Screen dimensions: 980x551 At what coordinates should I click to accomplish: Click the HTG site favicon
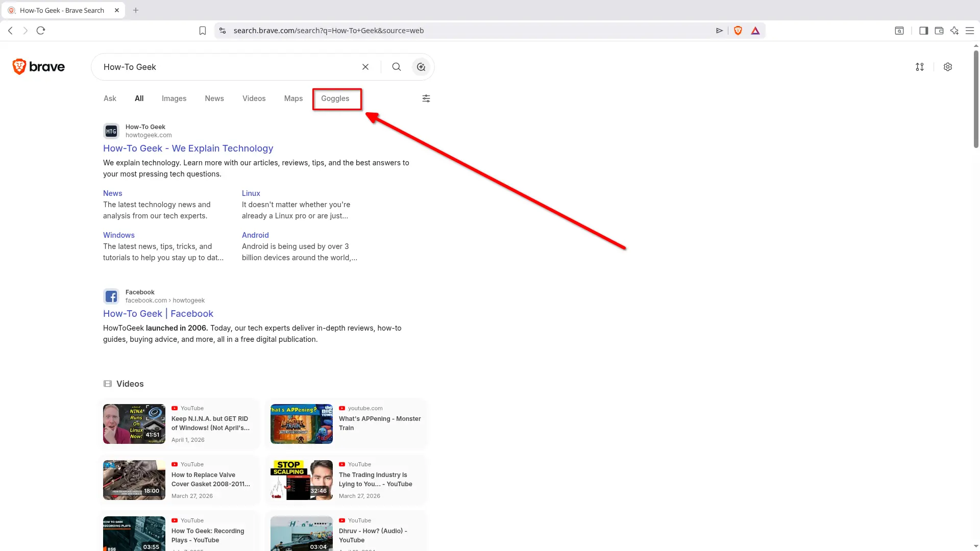pos(111,131)
